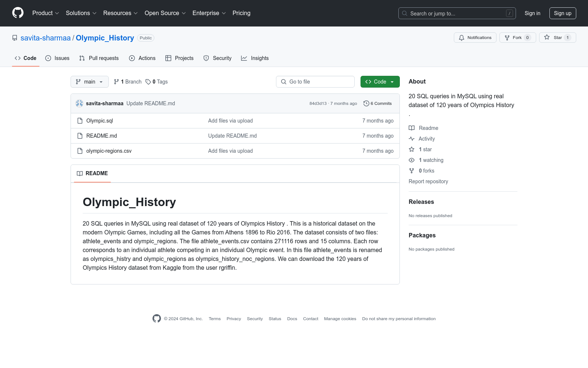The height and width of the screenshot is (368, 588).
Task: Switch to the Issues tab
Action: coord(57,58)
